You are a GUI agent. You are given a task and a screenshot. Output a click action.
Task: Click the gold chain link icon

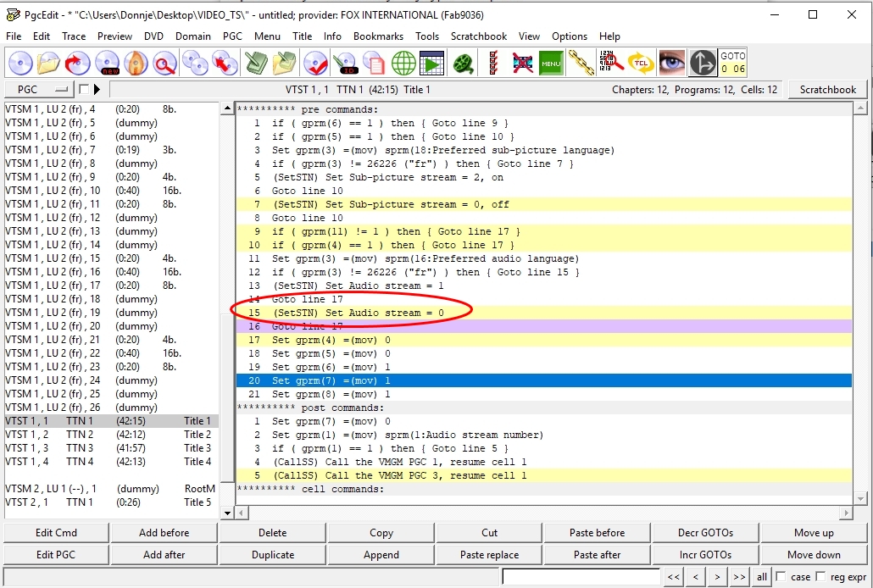coord(581,63)
